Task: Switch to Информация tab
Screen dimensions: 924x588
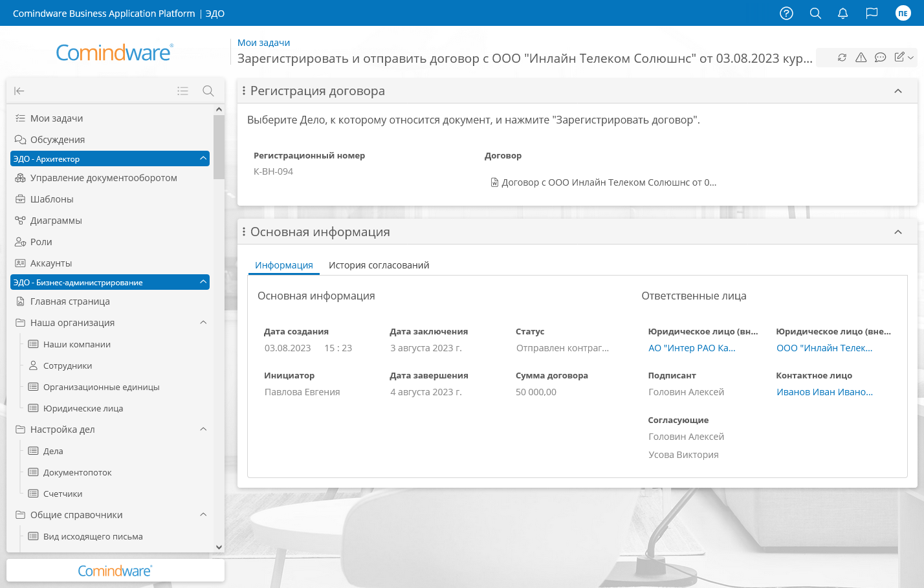Action: pyautogui.click(x=284, y=265)
